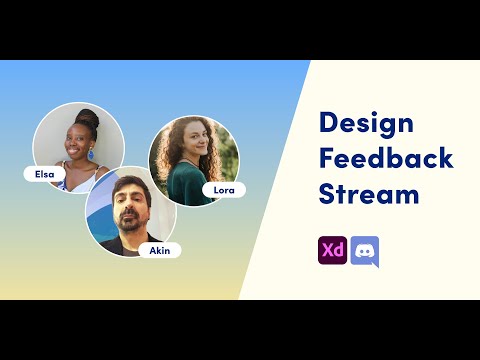
Task: Open Akin's circular profile photo
Action: click(131, 212)
